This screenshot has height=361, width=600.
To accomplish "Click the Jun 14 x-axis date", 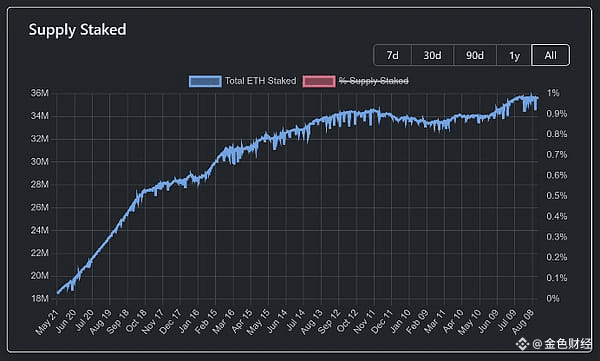I will (277, 322).
